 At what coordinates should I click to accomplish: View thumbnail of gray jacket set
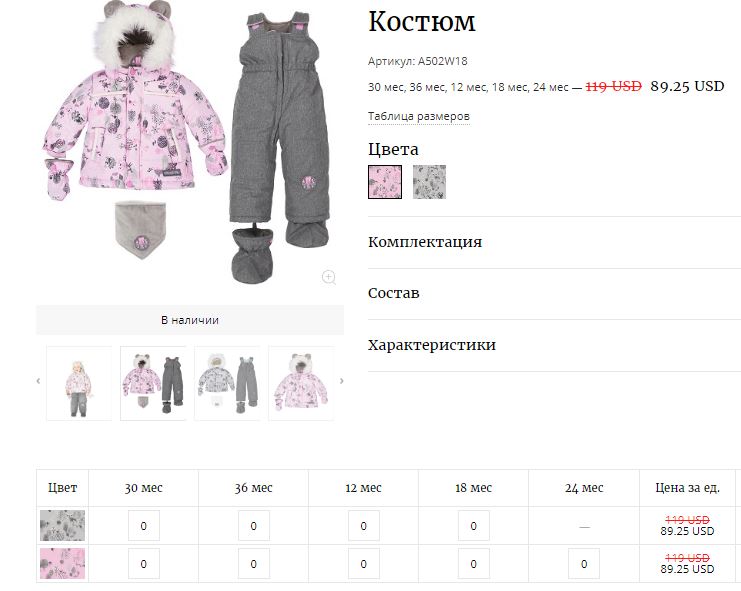tap(227, 383)
